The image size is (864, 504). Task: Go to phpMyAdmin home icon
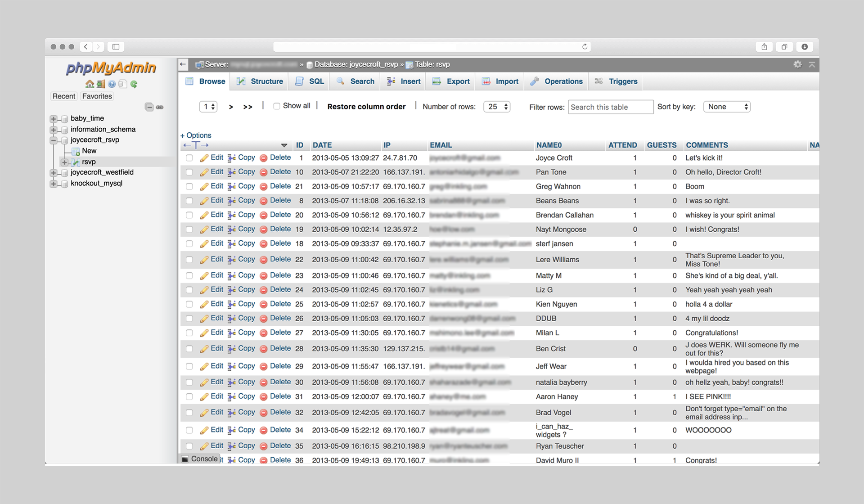pos(90,84)
